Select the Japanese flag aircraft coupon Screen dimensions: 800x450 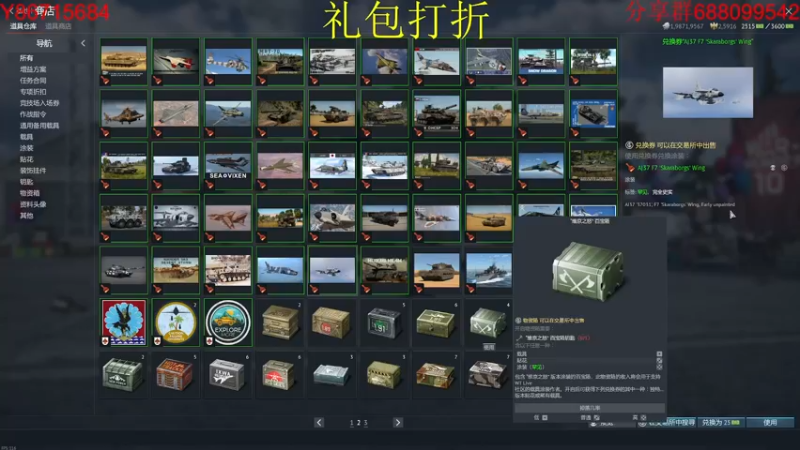pos(332,166)
